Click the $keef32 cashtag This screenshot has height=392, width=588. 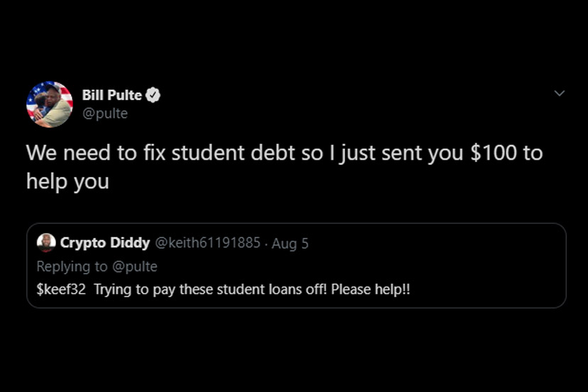tap(62, 290)
